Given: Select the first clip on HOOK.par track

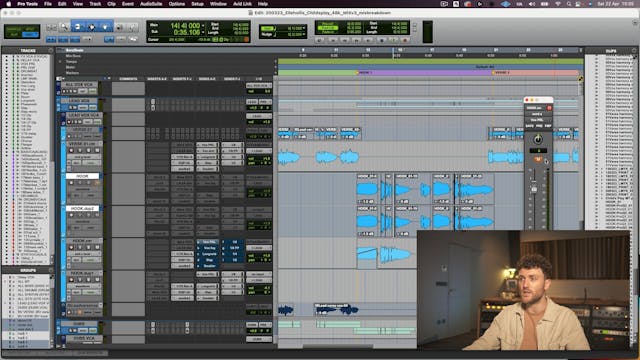Looking at the screenshot, I should click(367, 254).
